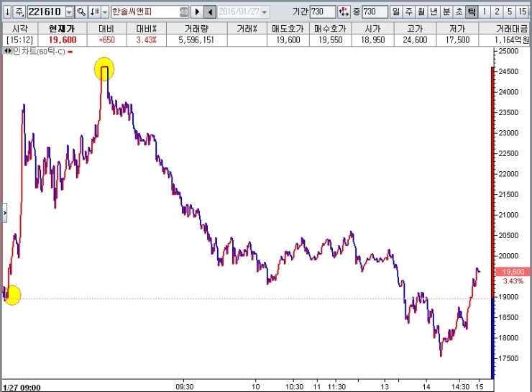Select the 년 yearly period
Viewport: 532px width, 392px height.
click(x=434, y=12)
